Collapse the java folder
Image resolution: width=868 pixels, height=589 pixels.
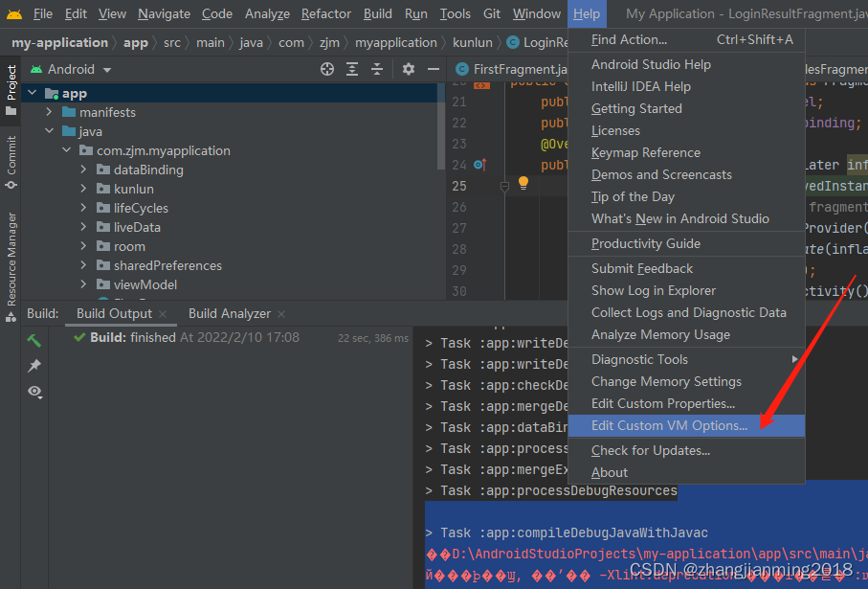pos(49,131)
